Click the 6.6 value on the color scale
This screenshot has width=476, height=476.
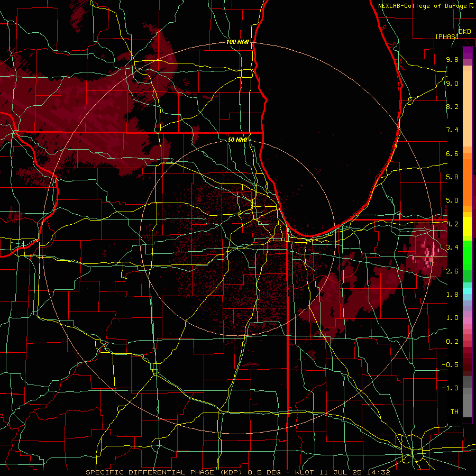click(x=452, y=153)
